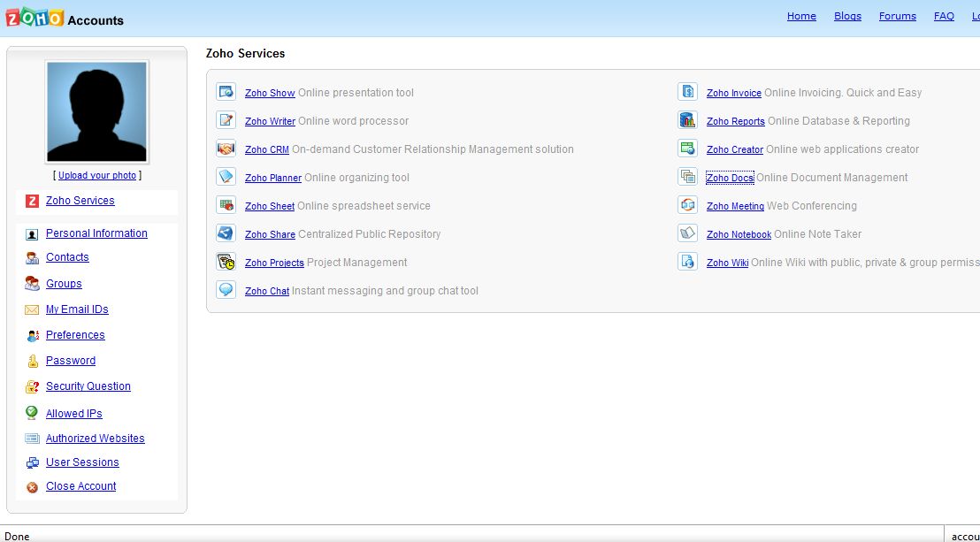Screen dimensions: 980x542
Task: Click the red Z Zoho Services icon
Action: point(33,201)
